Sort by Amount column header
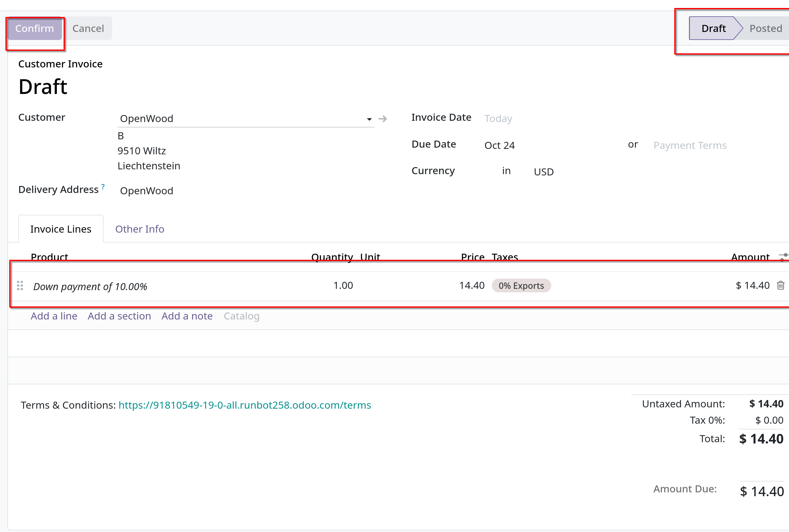The image size is (789, 532). click(x=750, y=257)
